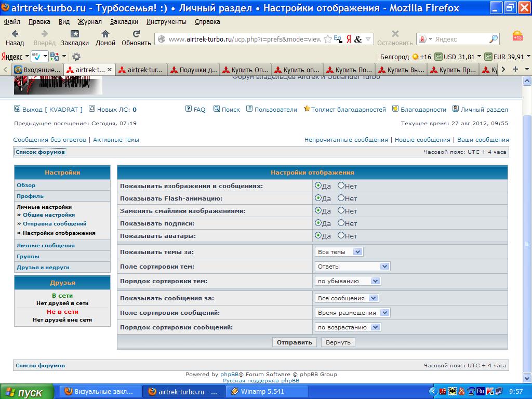Open the Yandex bar settings gear
532x399 pixels.
[x=76, y=57]
